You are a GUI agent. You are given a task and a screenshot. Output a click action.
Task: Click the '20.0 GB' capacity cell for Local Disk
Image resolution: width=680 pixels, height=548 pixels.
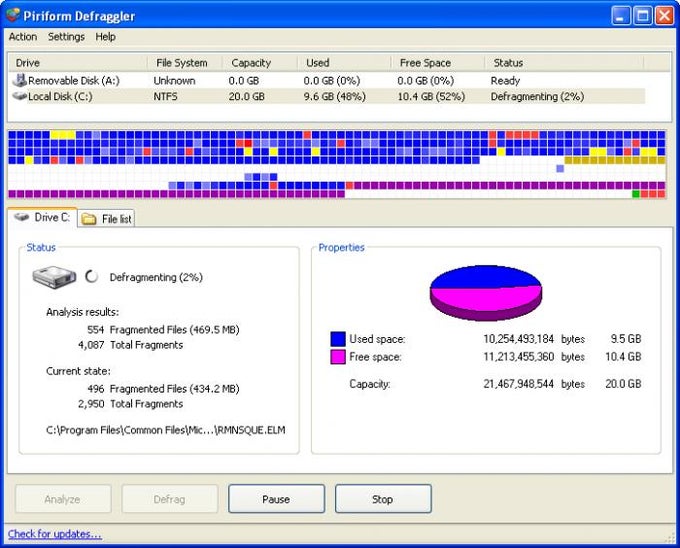point(246,96)
